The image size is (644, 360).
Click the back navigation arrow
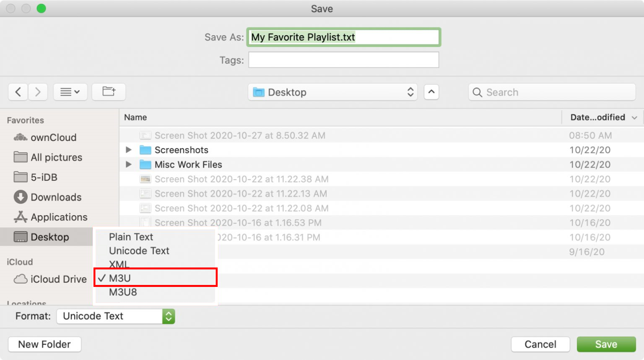(x=18, y=92)
